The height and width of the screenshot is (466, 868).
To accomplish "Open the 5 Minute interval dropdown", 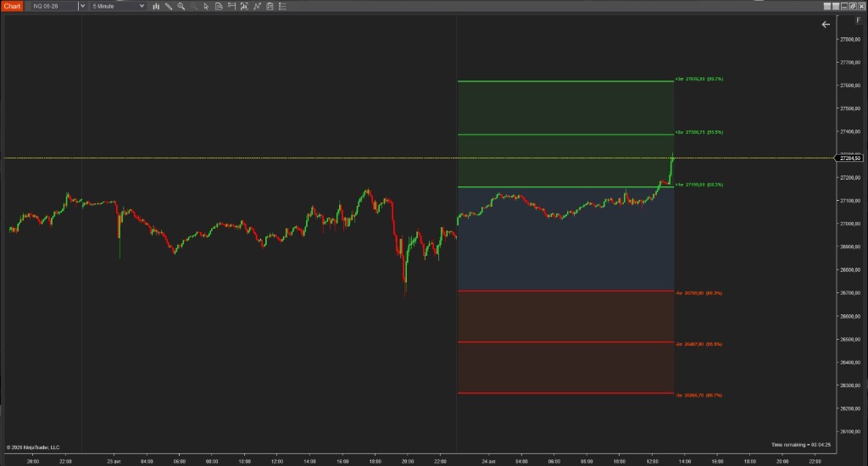I will coord(119,6).
